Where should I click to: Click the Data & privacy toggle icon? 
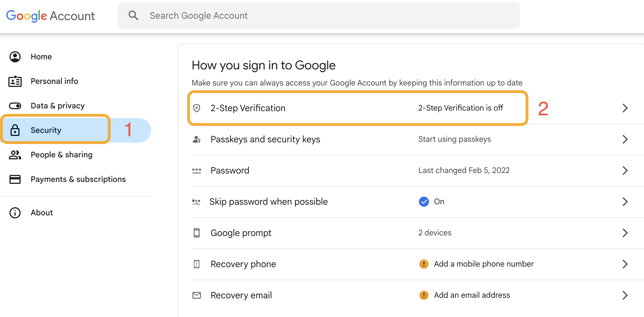pyautogui.click(x=15, y=106)
